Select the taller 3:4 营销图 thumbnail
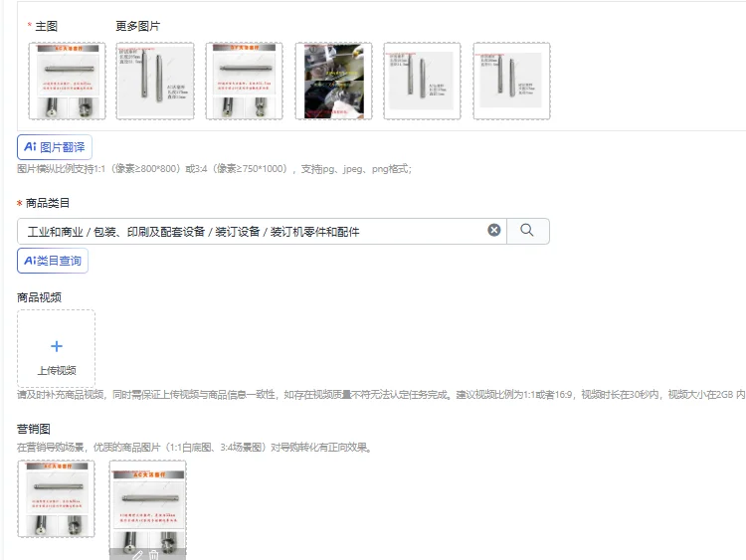746x560 pixels. click(x=148, y=510)
